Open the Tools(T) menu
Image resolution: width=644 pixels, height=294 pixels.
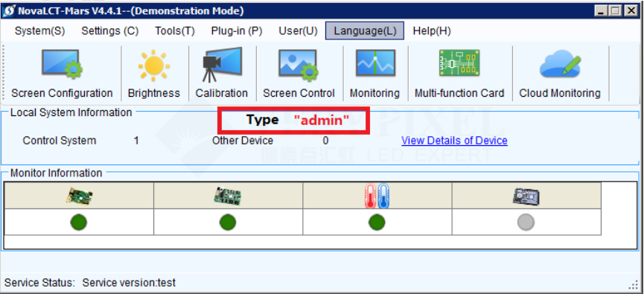(175, 31)
